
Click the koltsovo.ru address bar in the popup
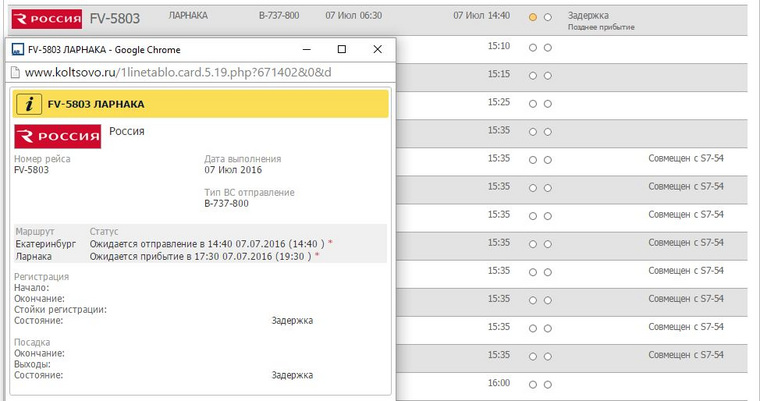pos(201,73)
